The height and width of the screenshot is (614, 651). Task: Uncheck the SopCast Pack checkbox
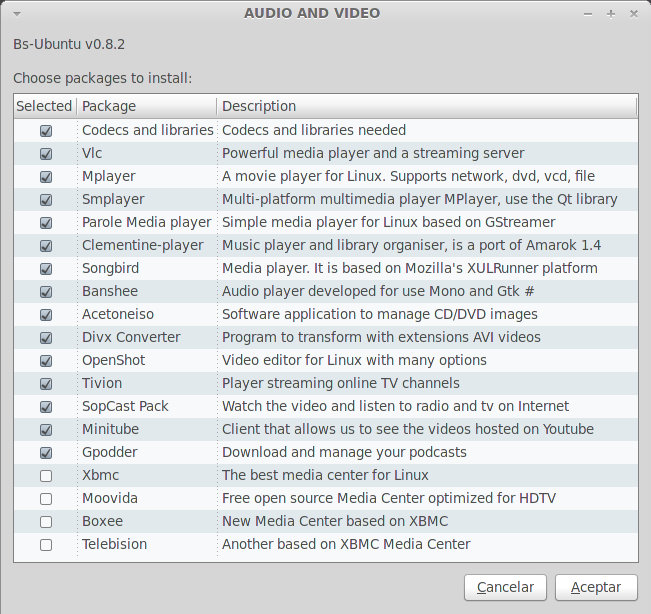point(46,406)
